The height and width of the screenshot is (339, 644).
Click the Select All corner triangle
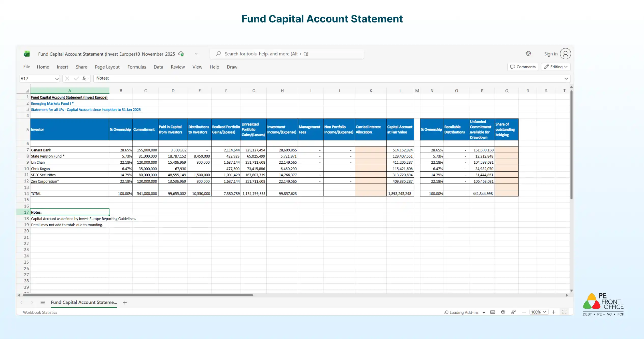(27, 91)
